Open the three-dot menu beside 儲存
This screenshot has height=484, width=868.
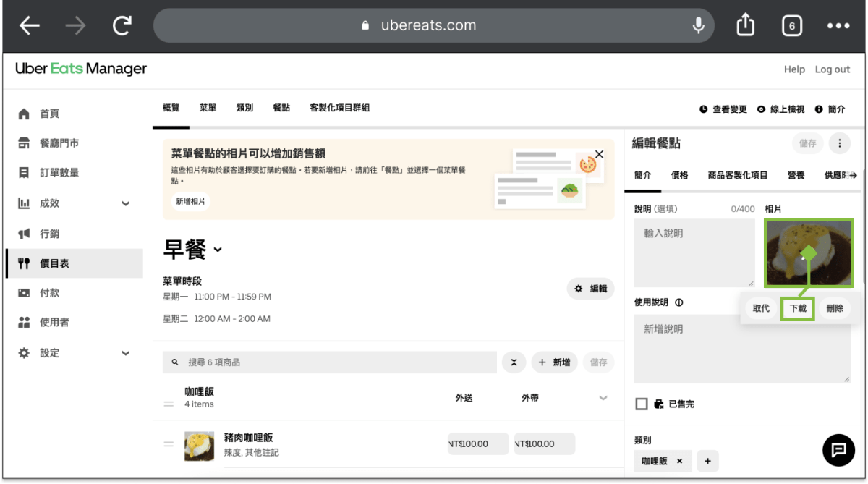click(x=839, y=143)
